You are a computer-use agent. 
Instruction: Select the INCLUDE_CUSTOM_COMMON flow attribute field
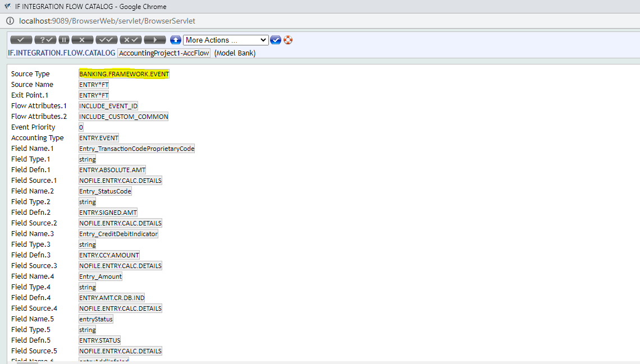124,117
